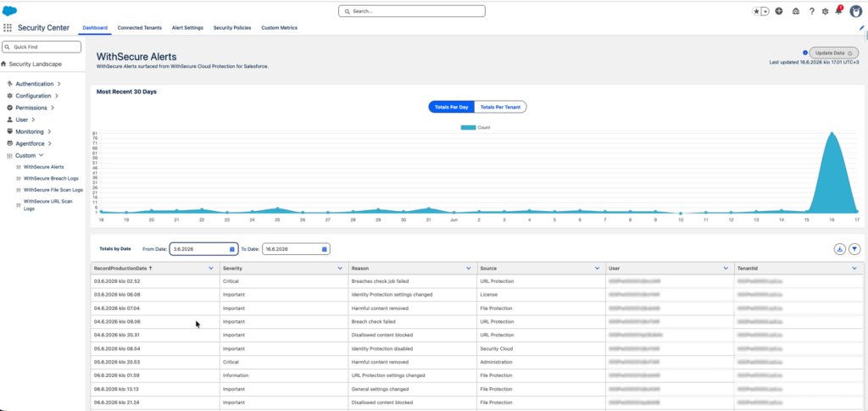This screenshot has height=411, width=868.
Task: Click the edit pencil icon in navigation bar
Action: (861, 28)
